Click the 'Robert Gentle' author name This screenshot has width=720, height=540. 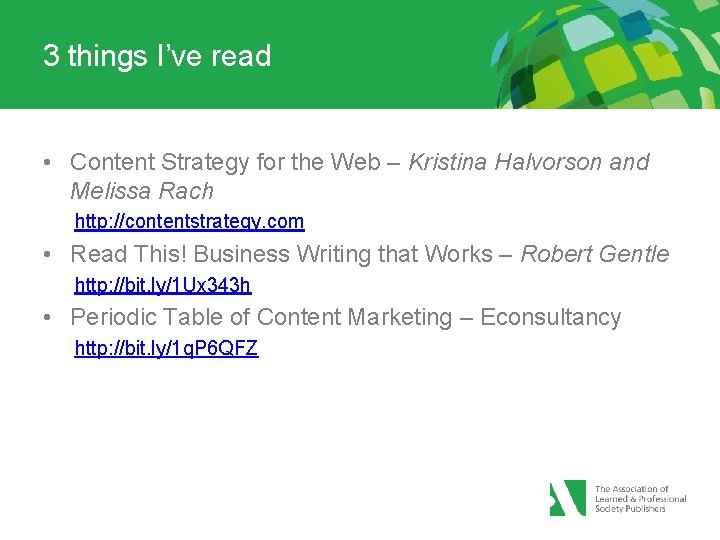click(x=595, y=253)
